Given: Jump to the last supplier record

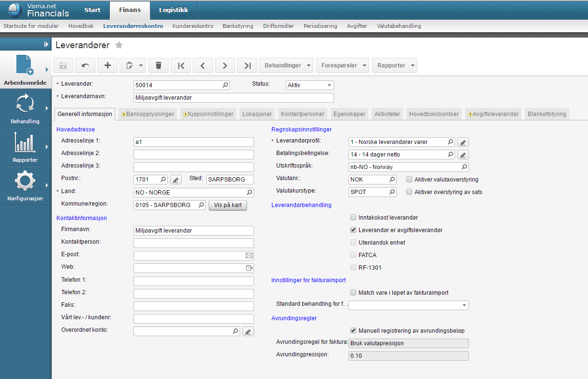Looking at the screenshot, I should pos(247,65).
